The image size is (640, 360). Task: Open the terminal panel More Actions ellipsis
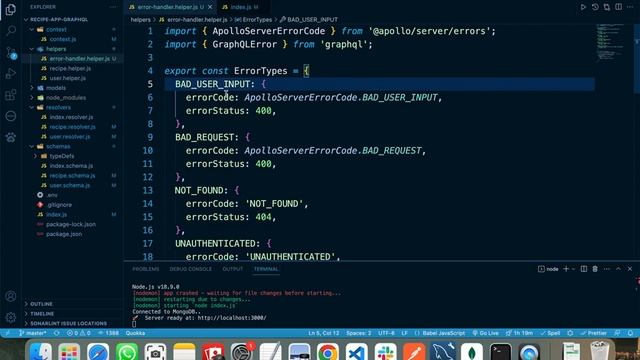click(x=607, y=269)
